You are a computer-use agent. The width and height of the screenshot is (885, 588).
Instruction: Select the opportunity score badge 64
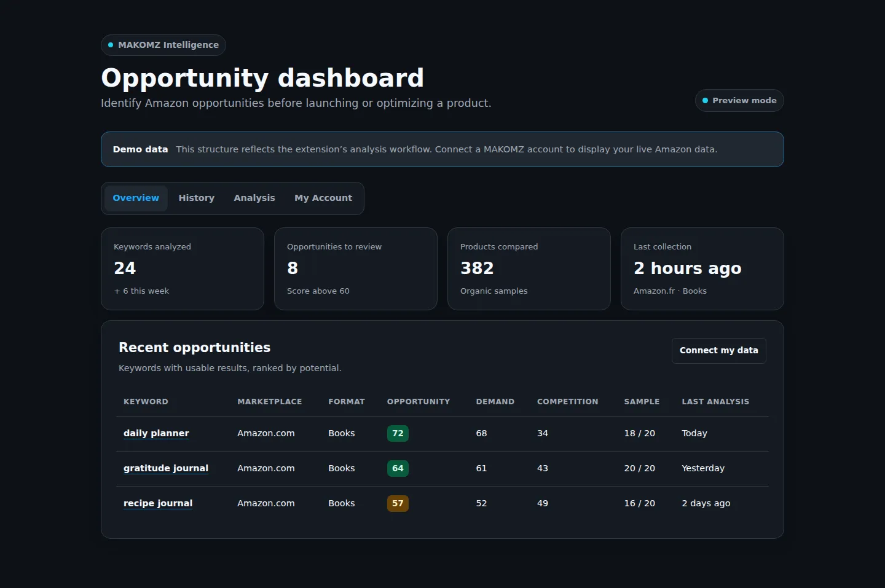point(398,469)
